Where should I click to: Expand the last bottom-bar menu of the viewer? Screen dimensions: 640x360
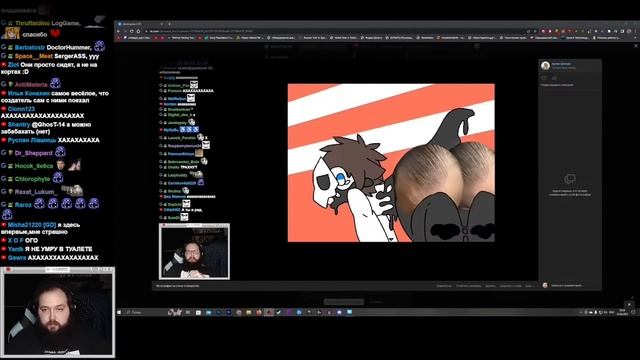[x=529, y=286]
